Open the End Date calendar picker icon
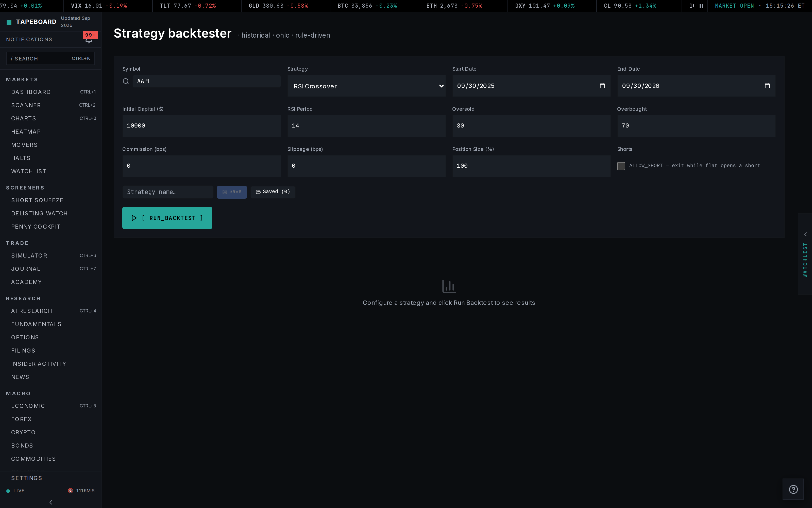The height and width of the screenshot is (508, 812). point(767,86)
